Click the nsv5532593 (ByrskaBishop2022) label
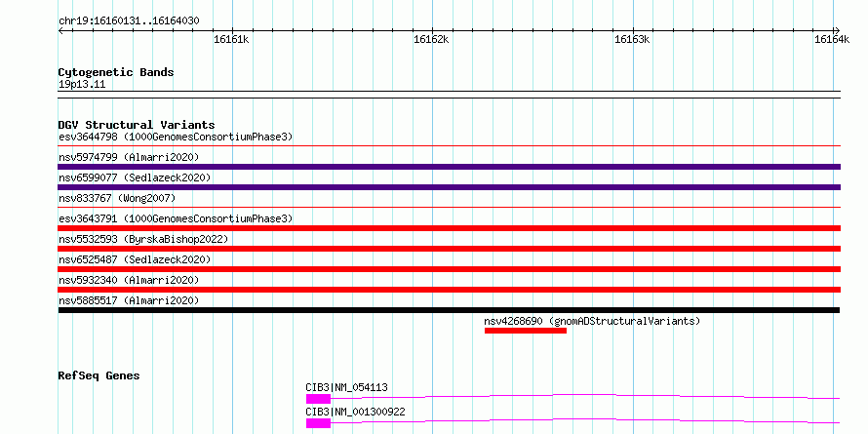Image resolution: width=868 pixels, height=434 pixels. pyautogui.click(x=143, y=239)
